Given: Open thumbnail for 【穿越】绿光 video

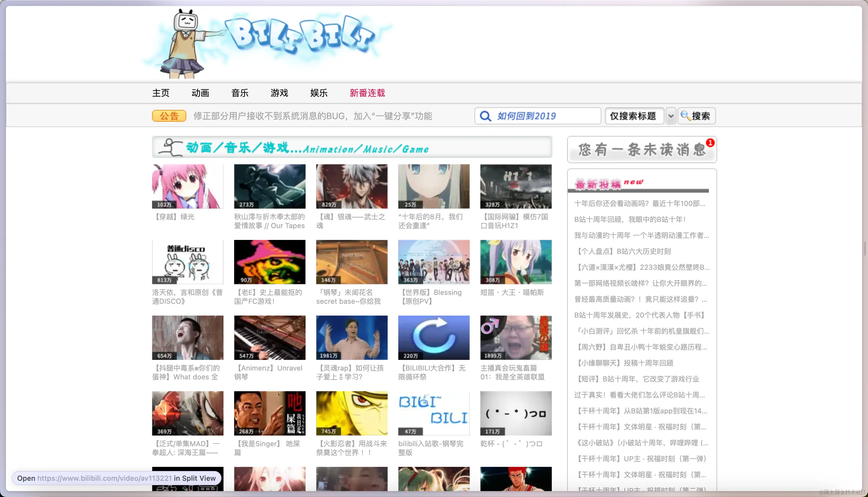Looking at the screenshot, I should (187, 186).
